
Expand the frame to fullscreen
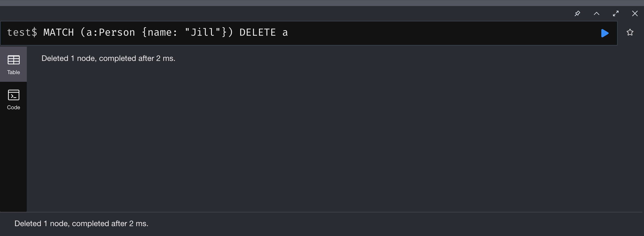coord(616,13)
